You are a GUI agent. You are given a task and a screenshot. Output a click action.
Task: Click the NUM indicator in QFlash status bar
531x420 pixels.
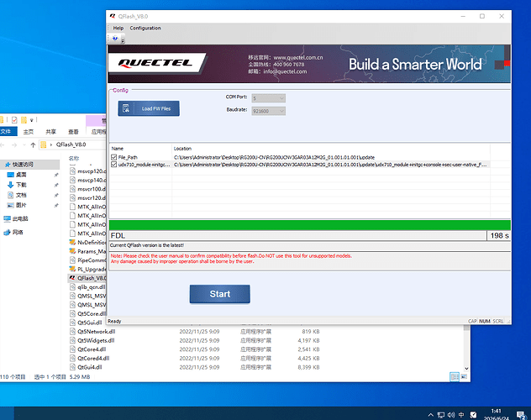[x=485, y=321]
